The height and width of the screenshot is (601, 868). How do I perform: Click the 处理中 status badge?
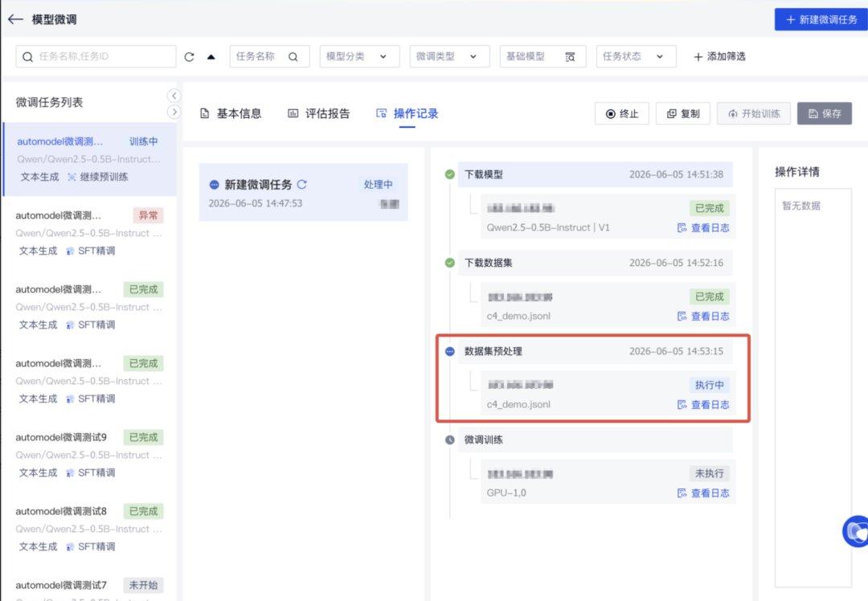click(x=378, y=184)
